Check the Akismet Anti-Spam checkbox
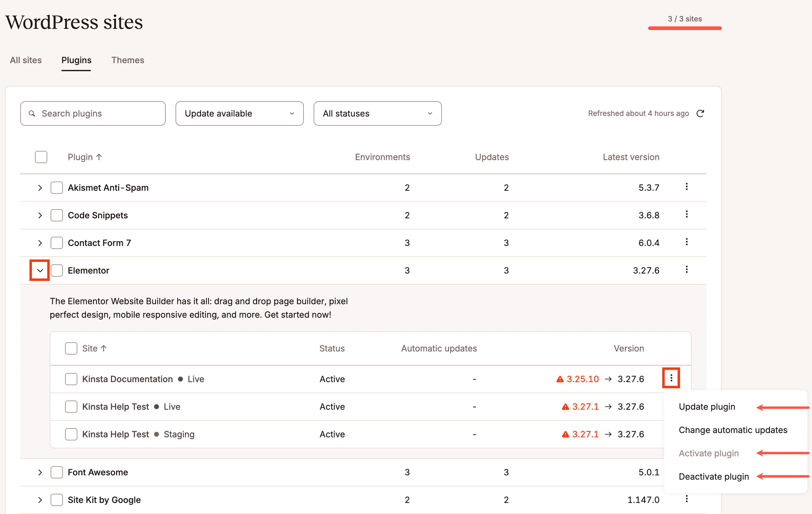812x514 pixels. 57,188
